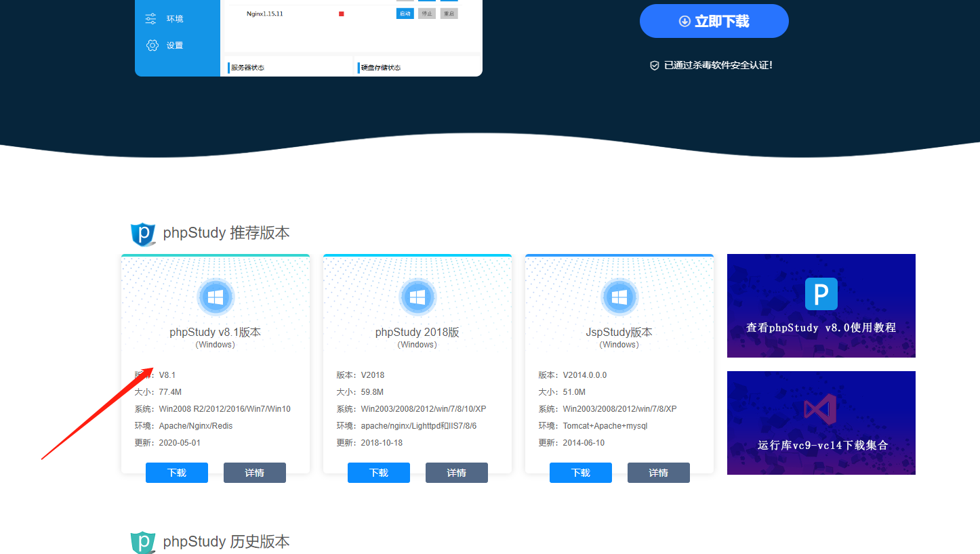Click the 版本 V2018 value
The image size is (980, 554).
pos(373,375)
